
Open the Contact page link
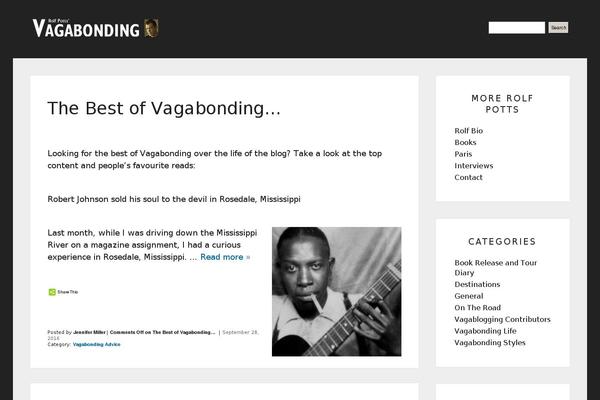pyautogui.click(x=468, y=177)
